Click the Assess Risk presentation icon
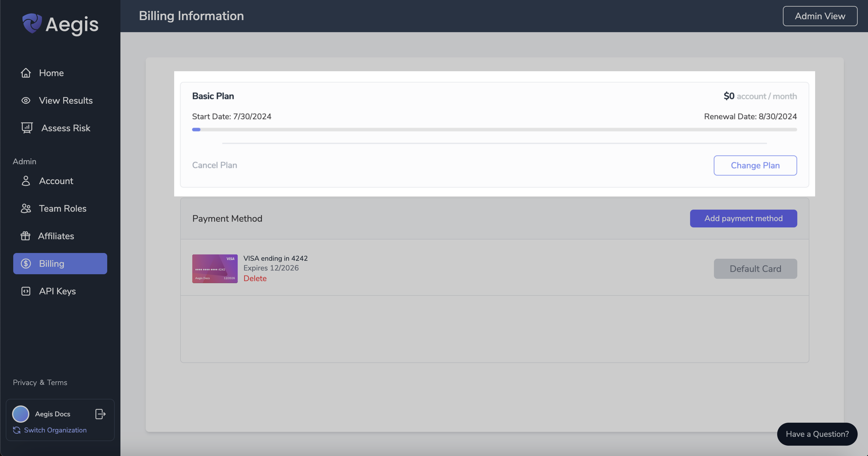 click(x=27, y=128)
